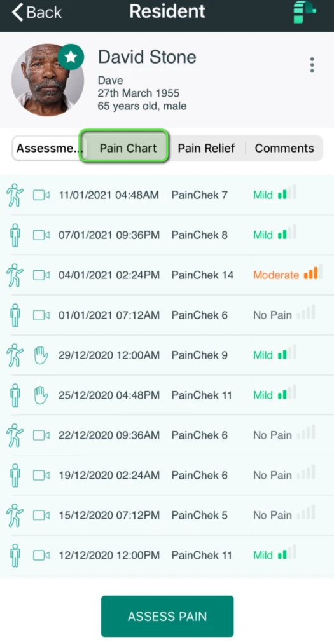Tap the hand icon for 29/12/2020 entry
The height and width of the screenshot is (644, 334).
tap(41, 355)
